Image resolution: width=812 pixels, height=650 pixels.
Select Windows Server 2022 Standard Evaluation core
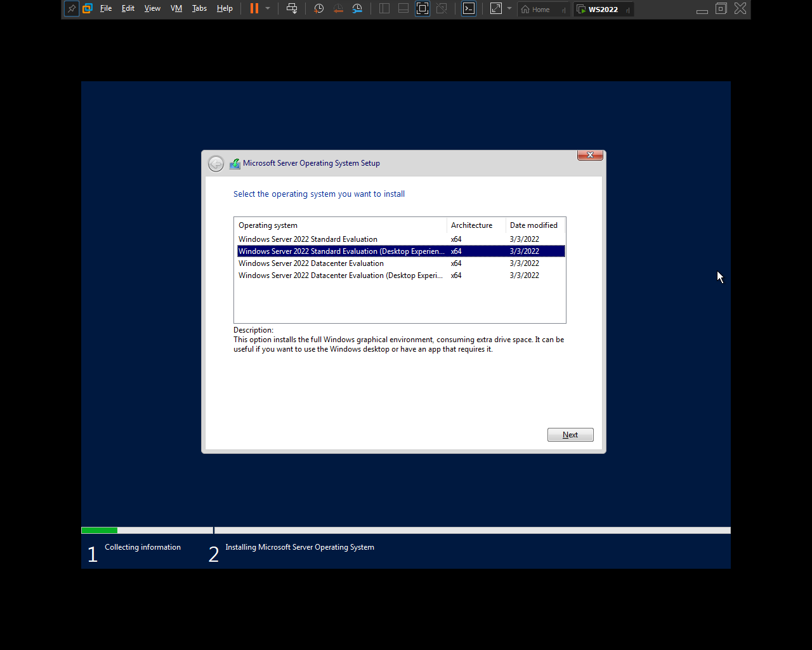pyautogui.click(x=308, y=239)
